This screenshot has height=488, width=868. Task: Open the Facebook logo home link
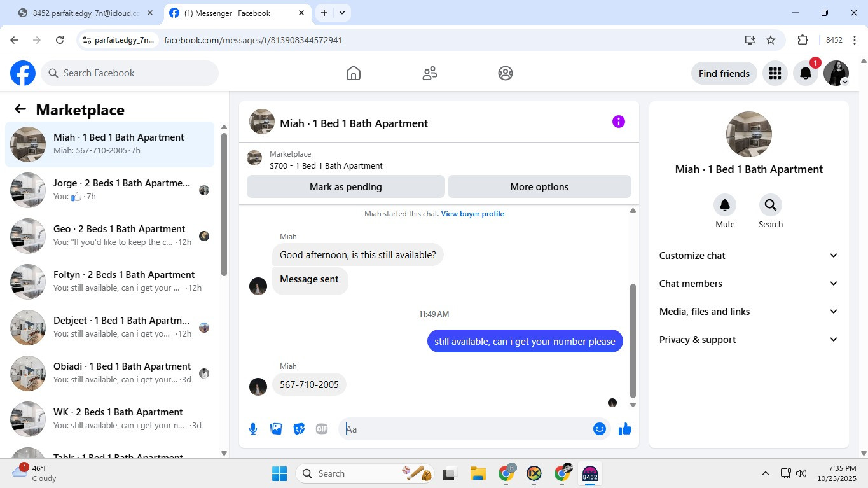tap(23, 73)
